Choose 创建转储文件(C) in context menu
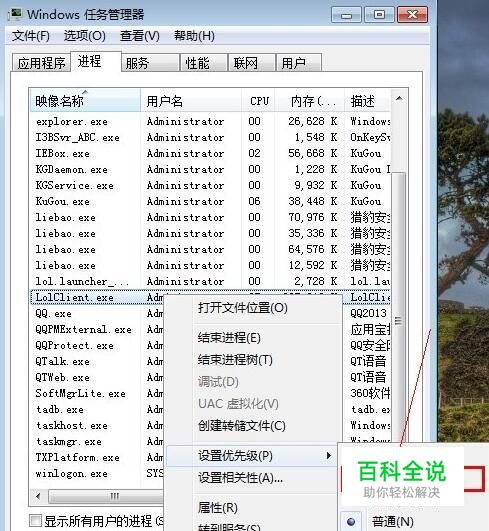Image resolution: width=489 pixels, height=531 pixels. 242,425
